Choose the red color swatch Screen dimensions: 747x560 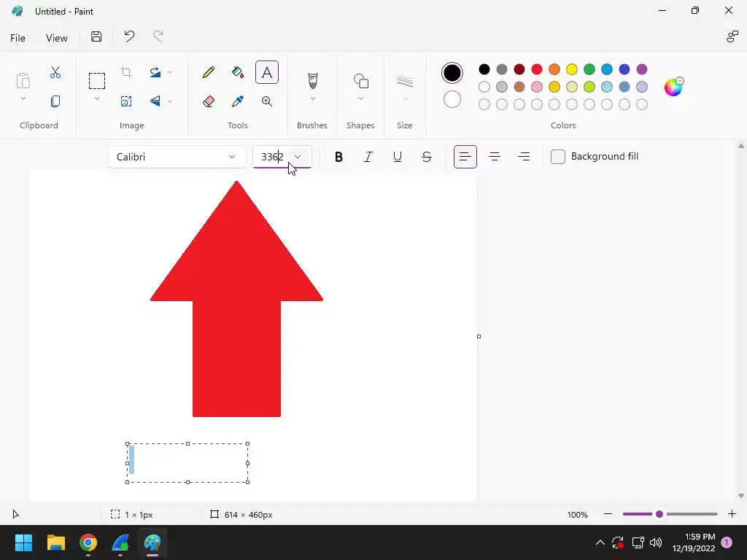(x=537, y=69)
